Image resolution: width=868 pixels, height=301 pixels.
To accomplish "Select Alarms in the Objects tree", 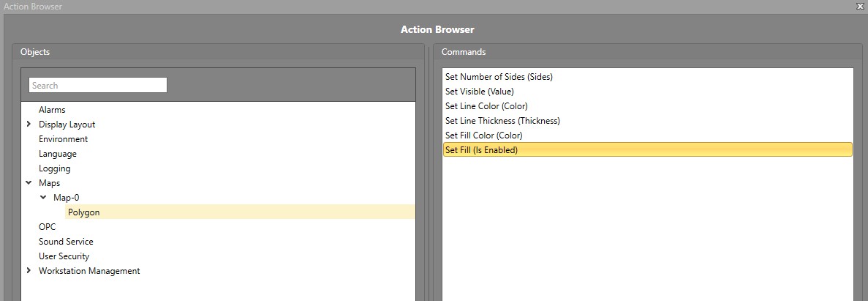I will coord(52,110).
